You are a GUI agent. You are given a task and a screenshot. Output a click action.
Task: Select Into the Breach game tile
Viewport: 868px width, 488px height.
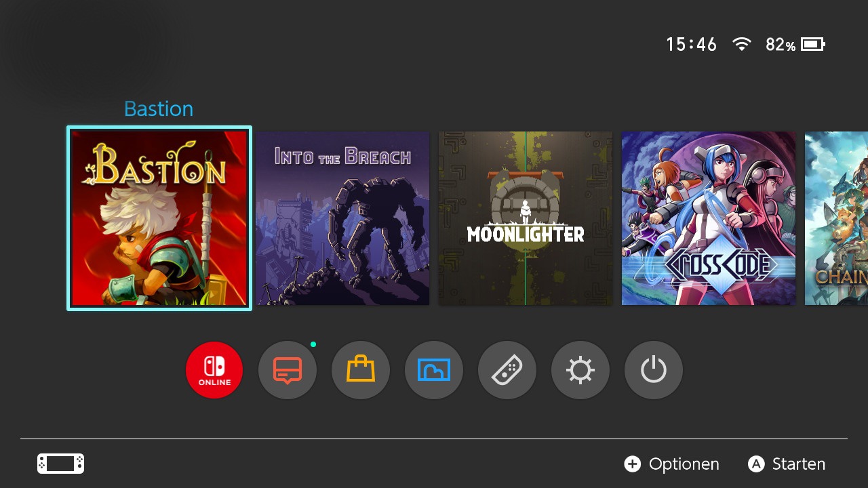(342, 218)
